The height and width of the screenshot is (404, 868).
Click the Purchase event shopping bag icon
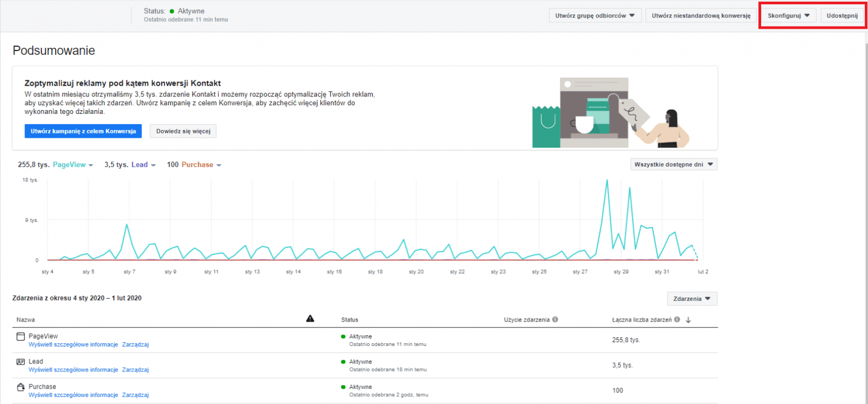point(21,387)
